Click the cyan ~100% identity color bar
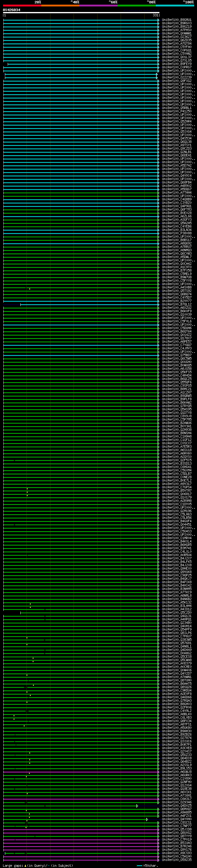 [175, 6]
